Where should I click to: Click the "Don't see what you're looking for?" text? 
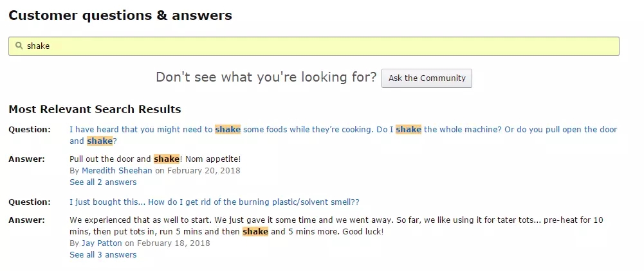point(266,77)
